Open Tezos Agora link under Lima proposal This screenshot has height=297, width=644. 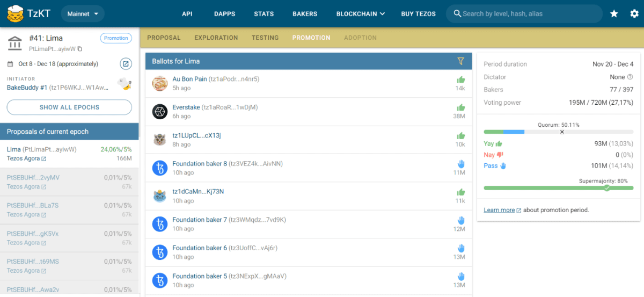pos(26,158)
